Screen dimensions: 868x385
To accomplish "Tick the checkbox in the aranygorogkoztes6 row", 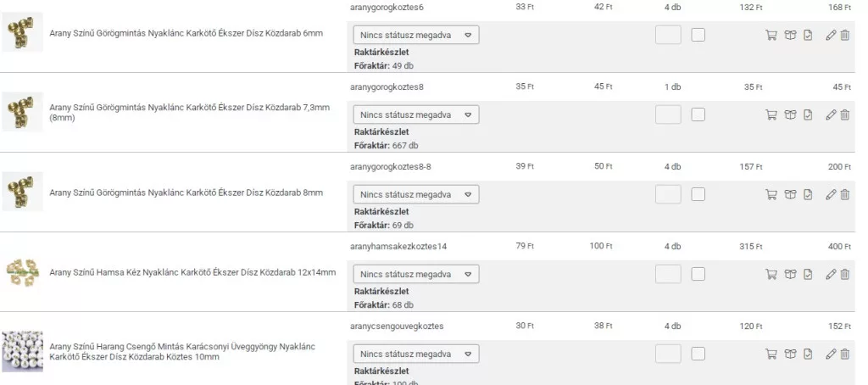I will click(x=698, y=35).
